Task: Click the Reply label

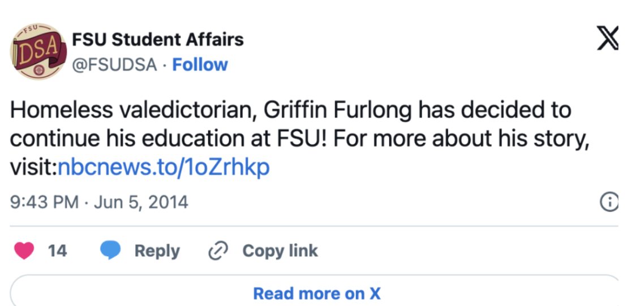Action: (x=157, y=251)
